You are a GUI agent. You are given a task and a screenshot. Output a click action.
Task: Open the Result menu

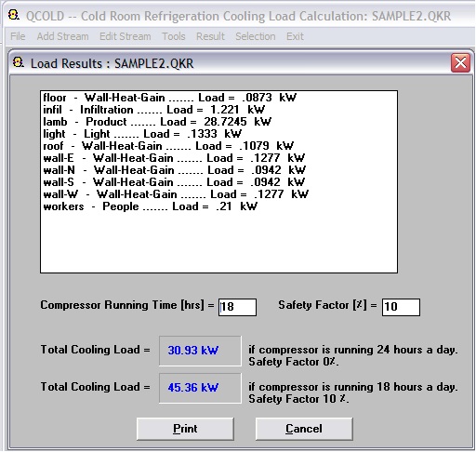[210, 36]
